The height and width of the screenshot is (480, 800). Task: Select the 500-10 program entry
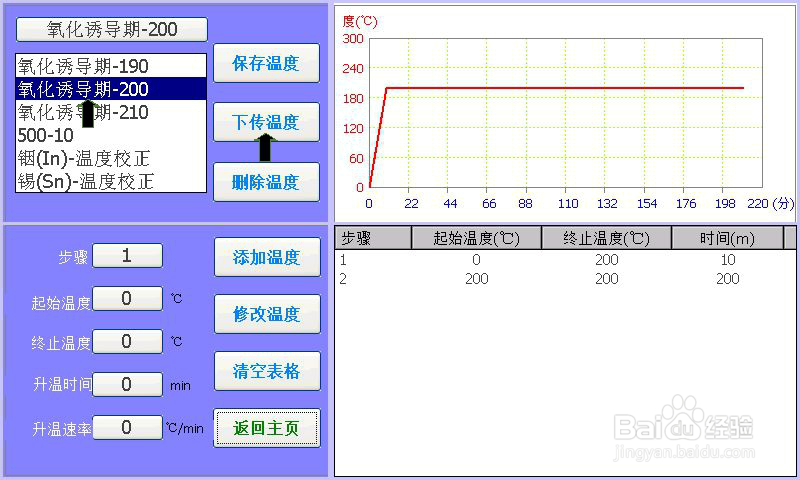[x=111, y=135]
